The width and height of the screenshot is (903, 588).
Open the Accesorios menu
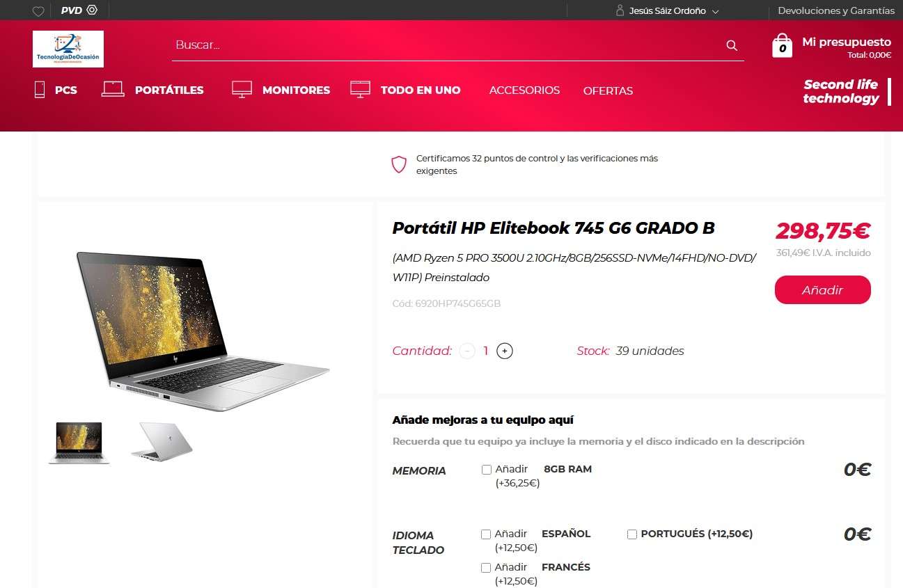coord(524,90)
